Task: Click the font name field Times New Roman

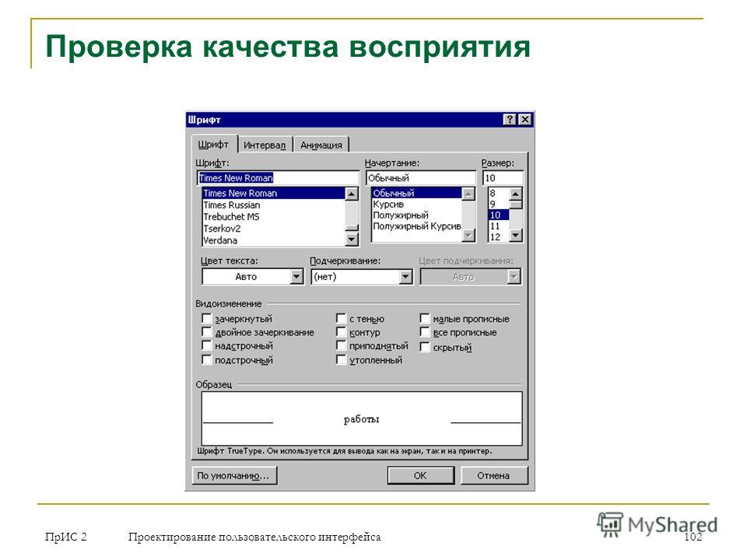Action: coord(278,177)
